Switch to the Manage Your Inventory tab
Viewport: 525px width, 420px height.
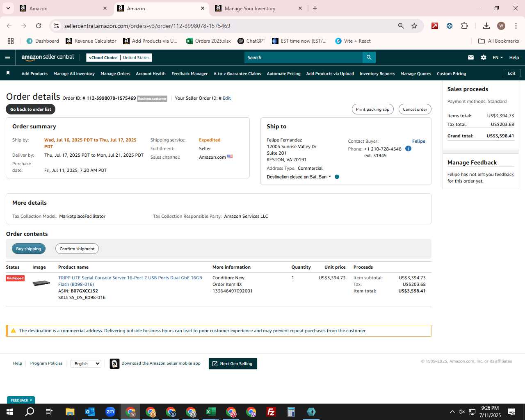coord(258,8)
